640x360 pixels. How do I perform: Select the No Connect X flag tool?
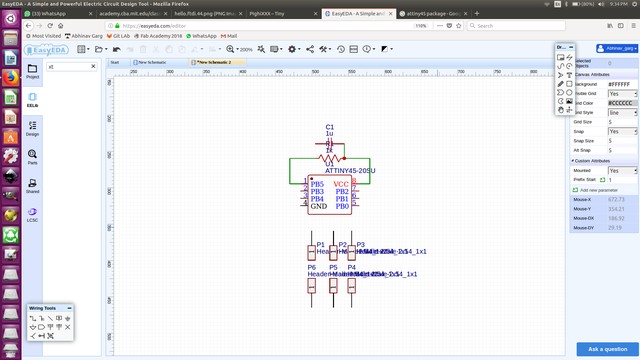pos(68,327)
